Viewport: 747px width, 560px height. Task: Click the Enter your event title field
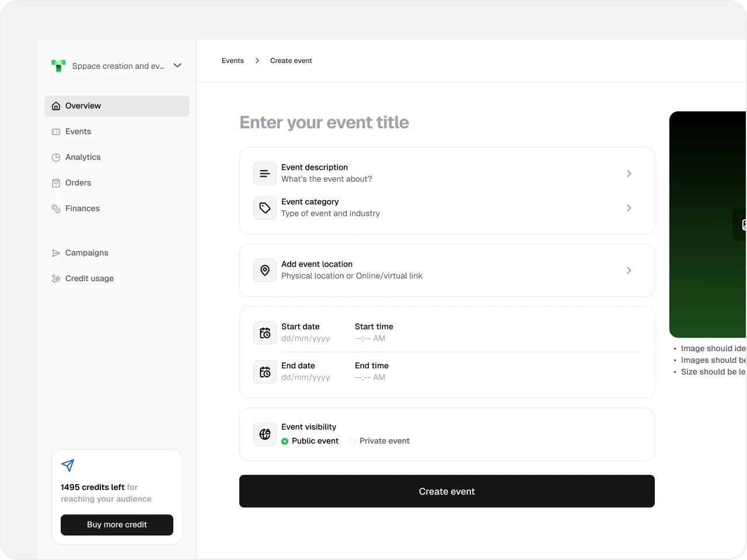pos(324,123)
